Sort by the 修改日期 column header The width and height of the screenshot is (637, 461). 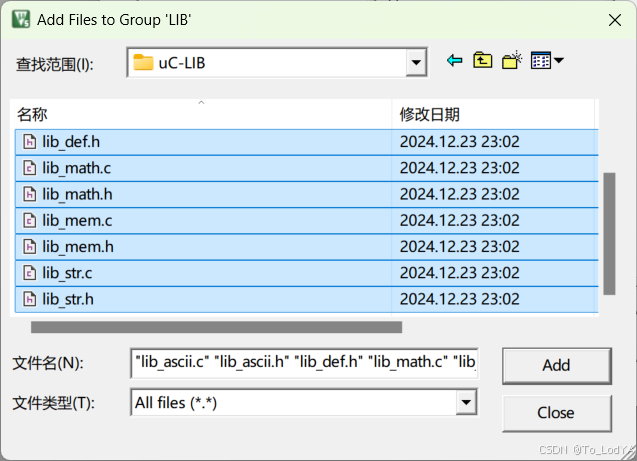tap(494, 115)
